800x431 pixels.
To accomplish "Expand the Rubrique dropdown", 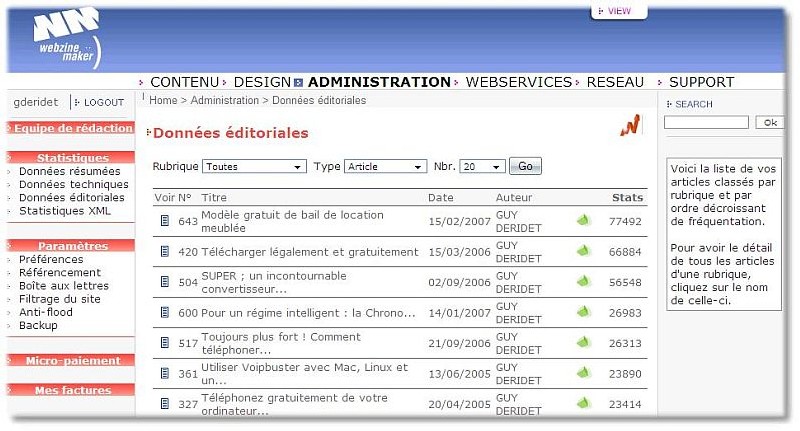I will (254, 167).
